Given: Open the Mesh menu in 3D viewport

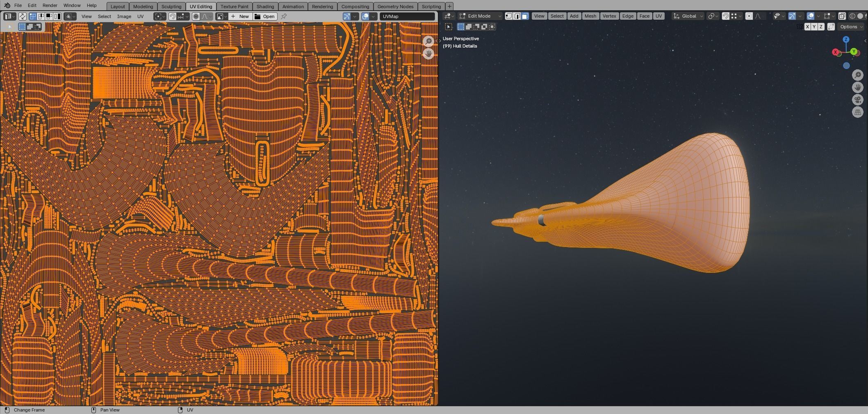Looking at the screenshot, I should (590, 16).
